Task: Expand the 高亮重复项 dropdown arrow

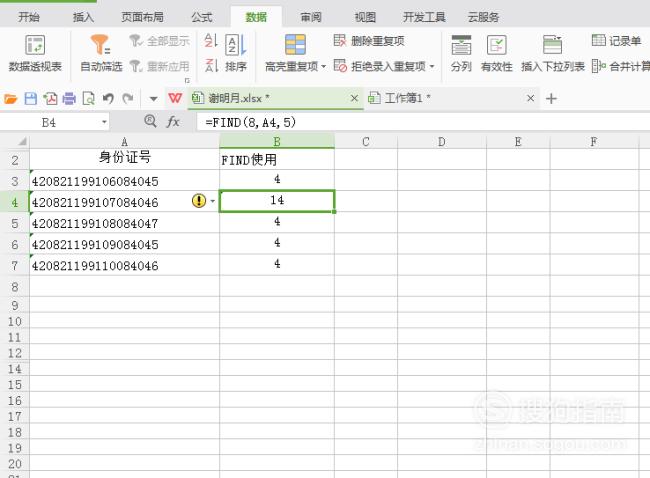Action: (324, 66)
